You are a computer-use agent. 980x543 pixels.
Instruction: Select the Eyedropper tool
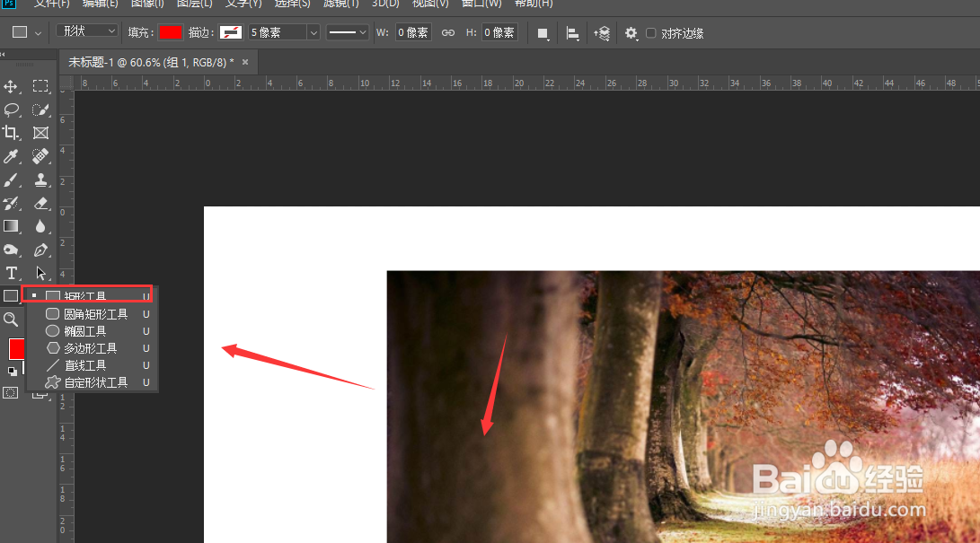(x=11, y=156)
